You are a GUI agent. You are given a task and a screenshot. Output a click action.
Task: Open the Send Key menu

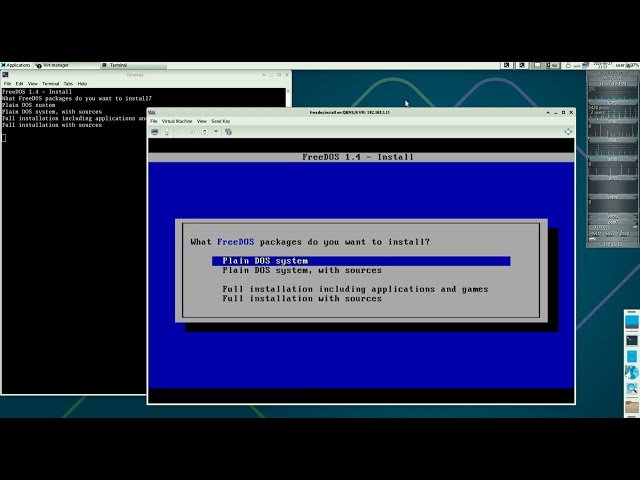click(x=220, y=121)
